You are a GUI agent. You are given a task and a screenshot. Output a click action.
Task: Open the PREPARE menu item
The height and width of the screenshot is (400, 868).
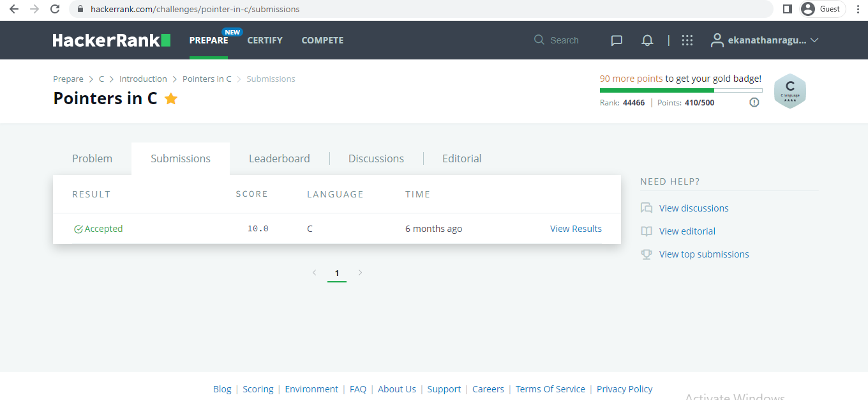(x=209, y=40)
